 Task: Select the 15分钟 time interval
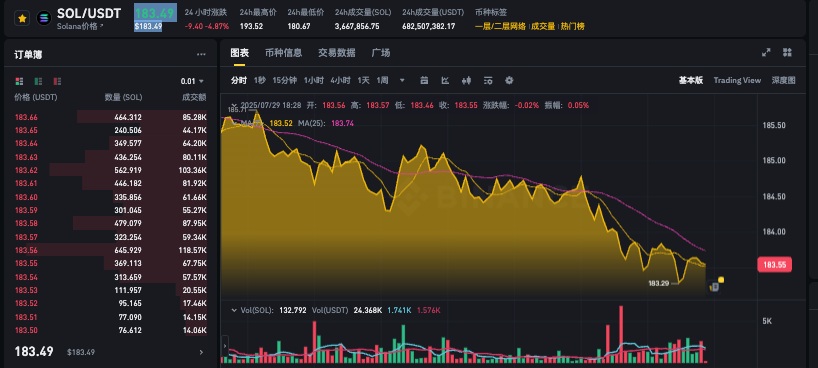(285, 80)
